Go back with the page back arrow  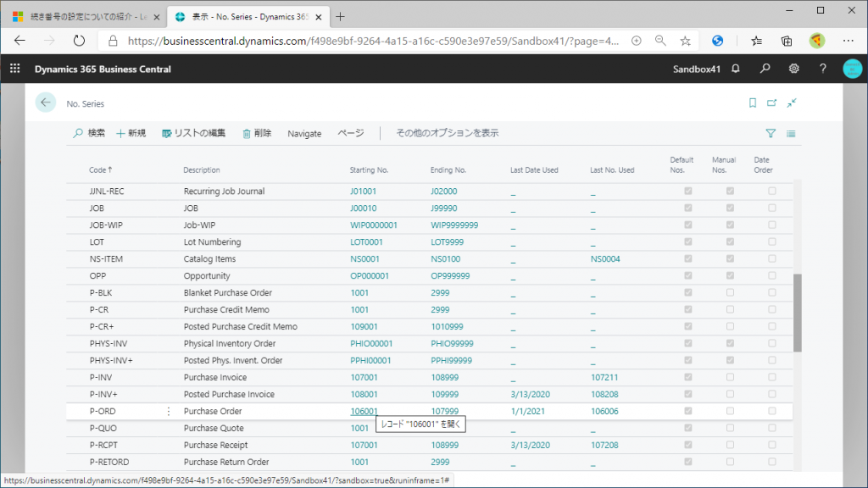[x=46, y=103]
